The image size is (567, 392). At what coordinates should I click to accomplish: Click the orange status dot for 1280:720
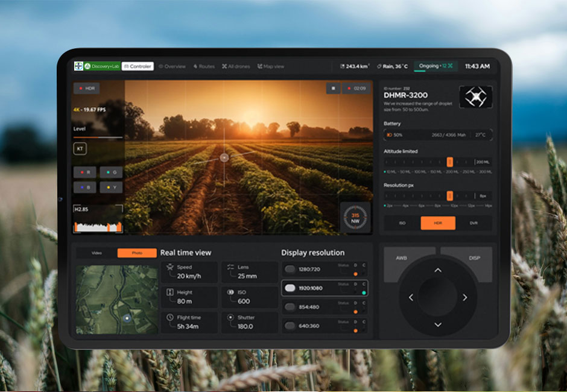[x=355, y=274]
